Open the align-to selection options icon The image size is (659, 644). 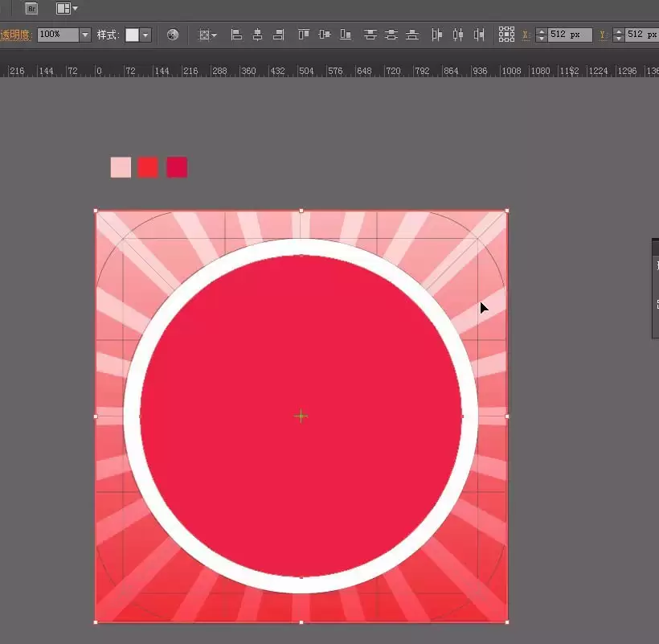tap(207, 35)
